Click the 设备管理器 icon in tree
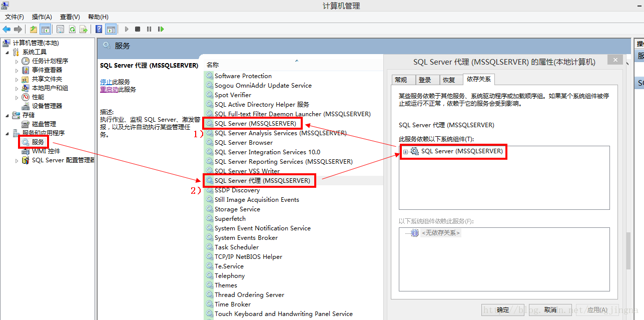The height and width of the screenshot is (320, 644). click(x=26, y=106)
